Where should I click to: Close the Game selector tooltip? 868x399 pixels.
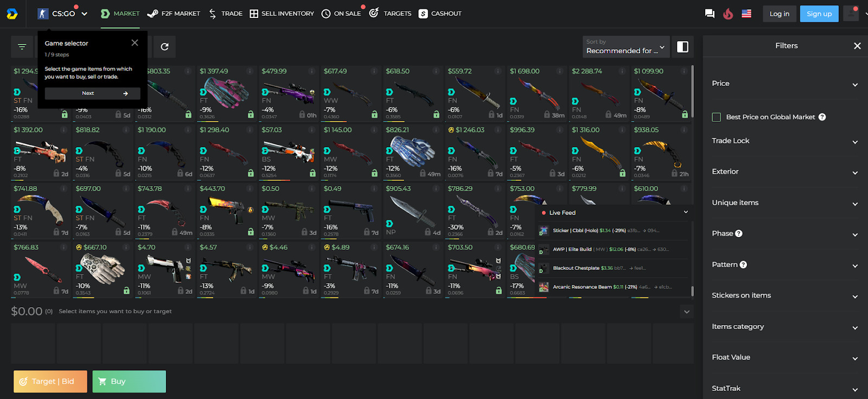pyautogui.click(x=135, y=43)
